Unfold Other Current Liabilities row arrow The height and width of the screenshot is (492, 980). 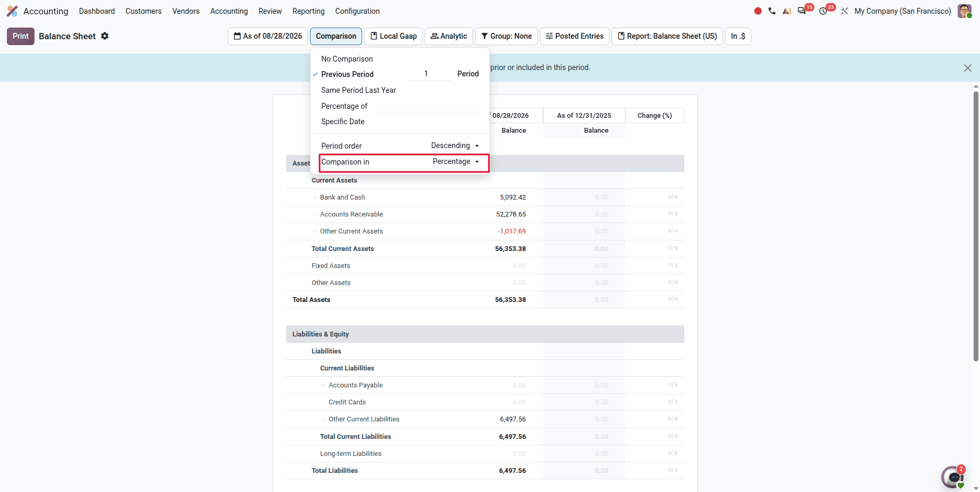tap(323, 419)
